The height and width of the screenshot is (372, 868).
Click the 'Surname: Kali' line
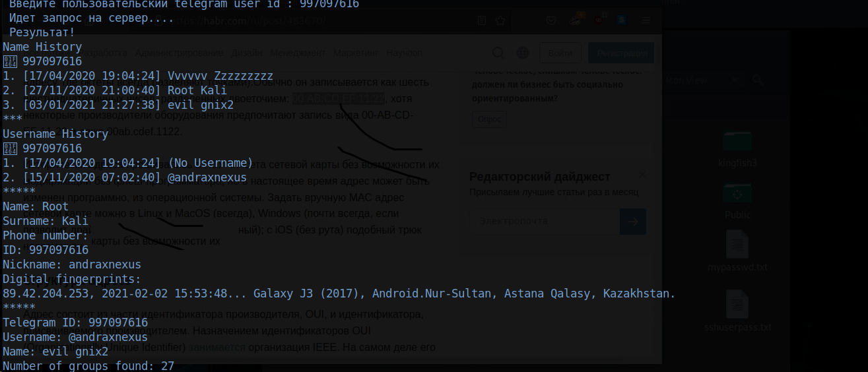pos(46,221)
